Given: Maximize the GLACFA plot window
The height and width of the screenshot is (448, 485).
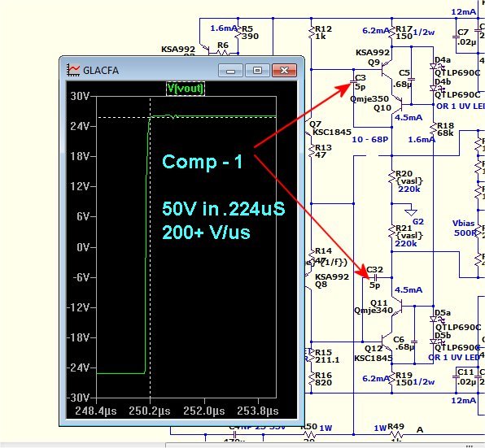Looking at the screenshot, I should point(257,71).
